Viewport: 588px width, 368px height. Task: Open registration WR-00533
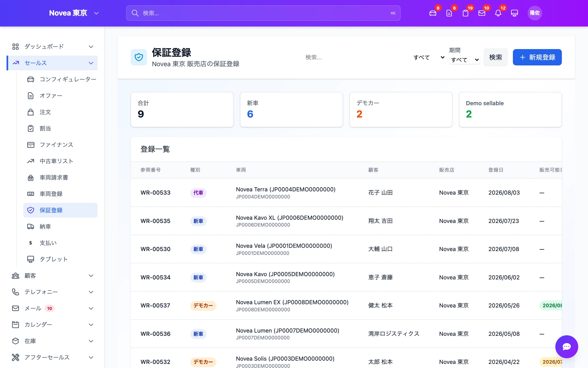pyautogui.click(x=155, y=193)
